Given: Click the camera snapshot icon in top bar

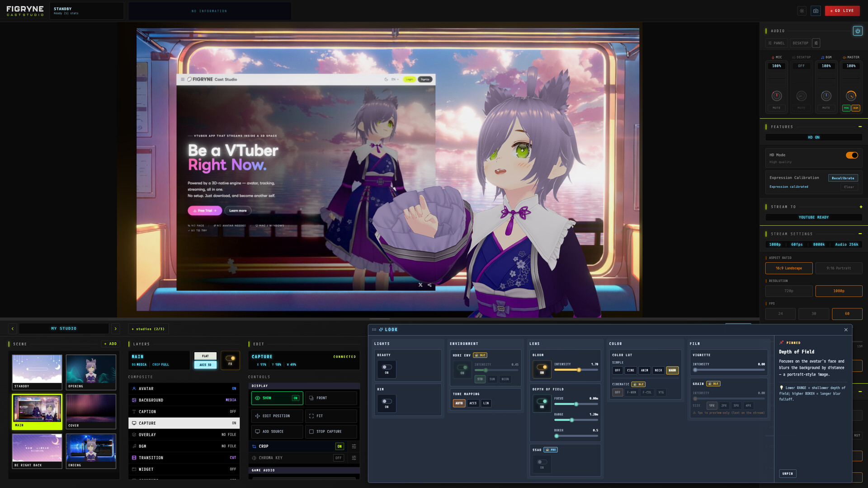Looking at the screenshot, I should tap(816, 11).
